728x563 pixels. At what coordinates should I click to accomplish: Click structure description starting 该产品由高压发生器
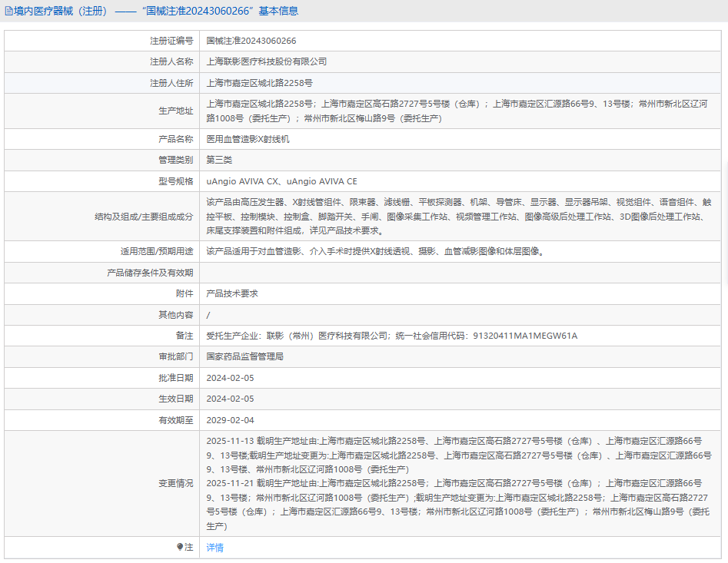tap(459, 217)
